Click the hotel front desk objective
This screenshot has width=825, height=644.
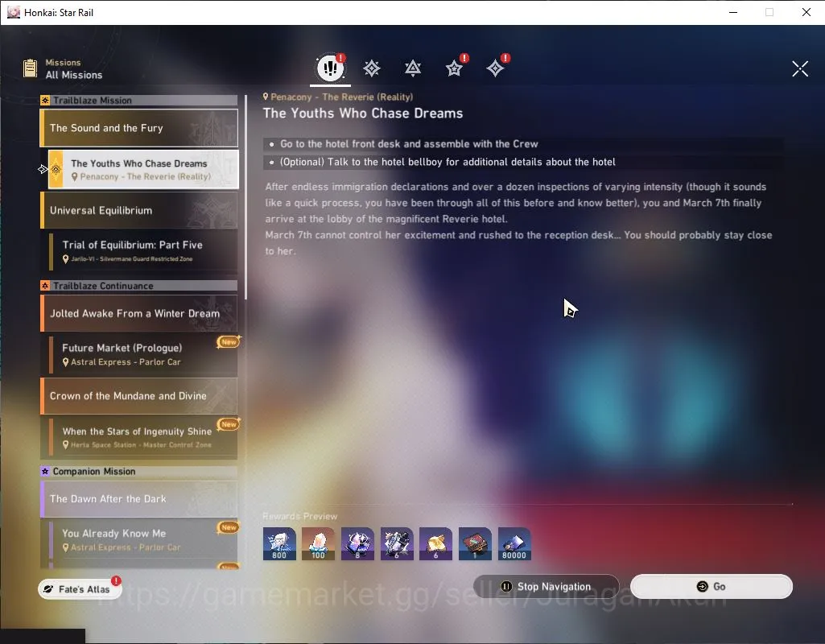pyautogui.click(x=523, y=143)
